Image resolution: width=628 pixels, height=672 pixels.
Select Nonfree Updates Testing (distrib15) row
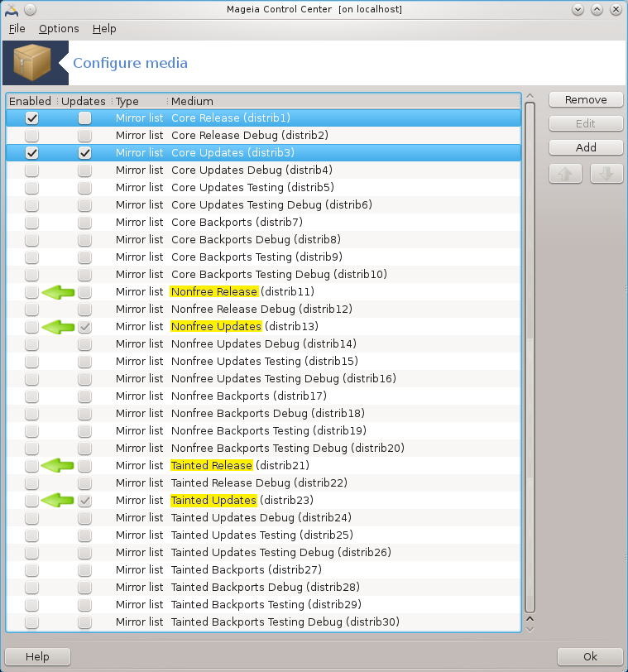(x=263, y=362)
